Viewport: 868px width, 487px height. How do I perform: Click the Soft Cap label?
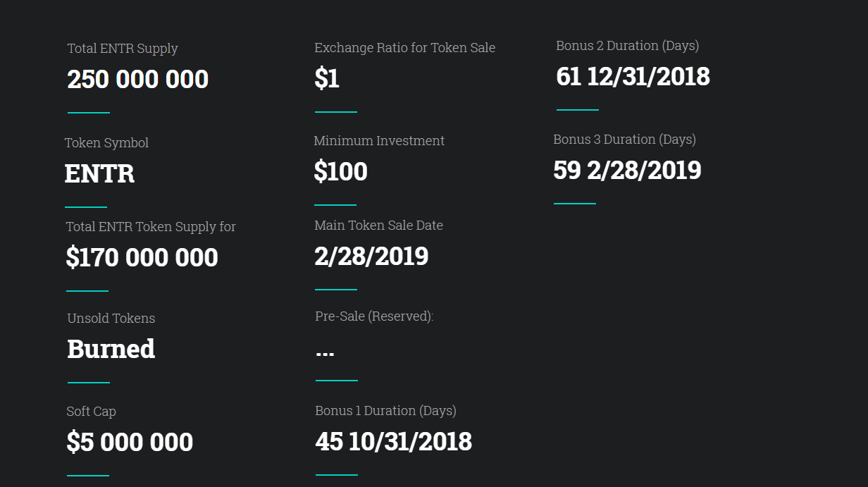coord(92,412)
